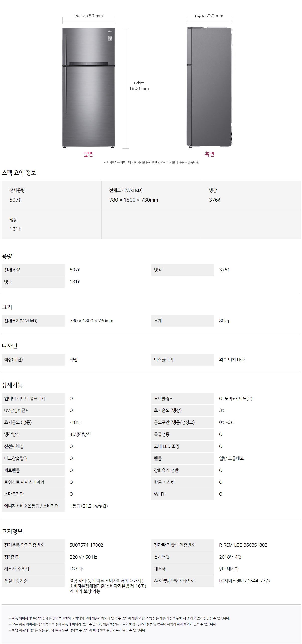302x644 pixels.
Task: Select the 측면 label under side image
Action: (x=209, y=154)
